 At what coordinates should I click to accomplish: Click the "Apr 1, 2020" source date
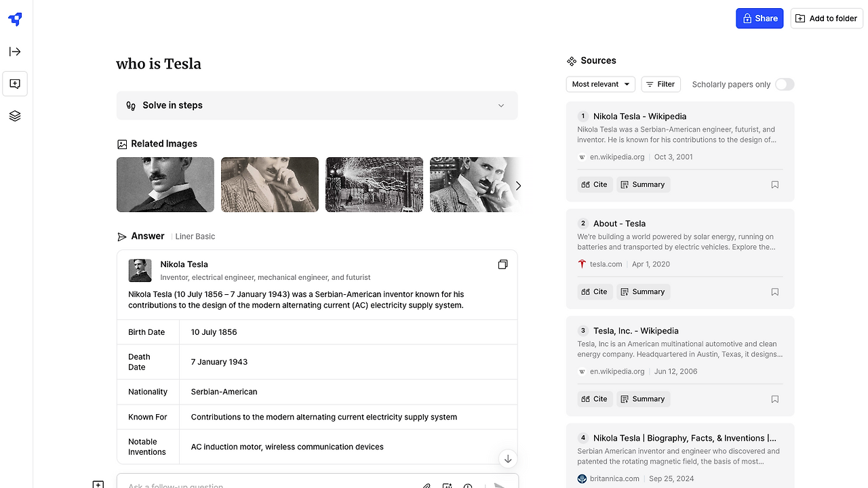tap(651, 264)
